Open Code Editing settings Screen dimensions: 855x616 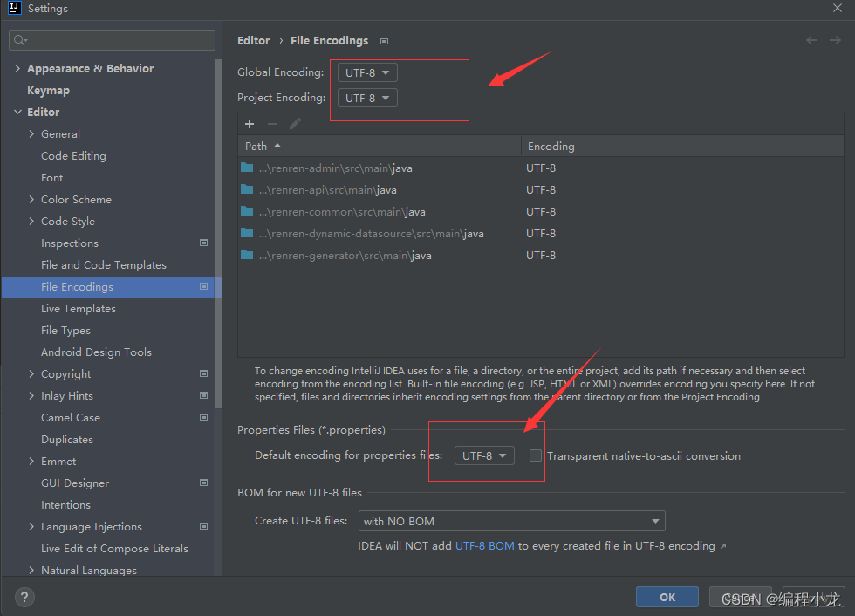coord(73,156)
